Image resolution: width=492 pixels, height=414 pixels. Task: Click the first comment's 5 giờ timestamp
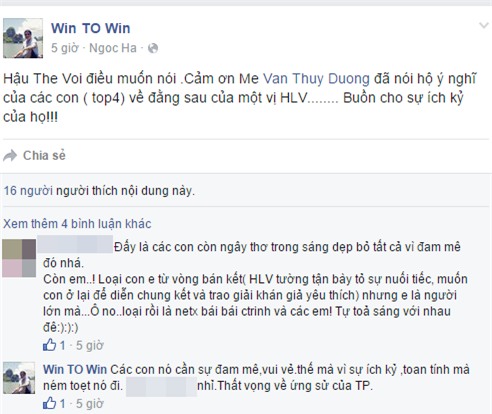[x=90, y=345]
